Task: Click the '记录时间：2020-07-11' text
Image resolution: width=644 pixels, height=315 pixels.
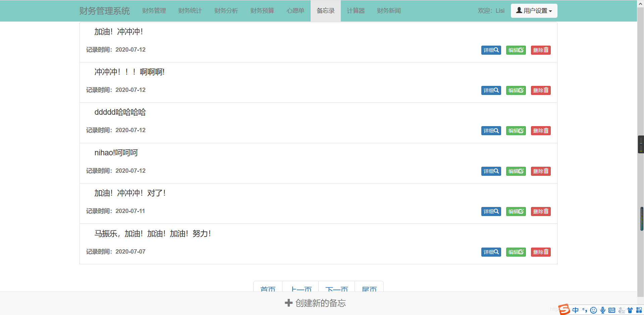Action: click(115, 211)
